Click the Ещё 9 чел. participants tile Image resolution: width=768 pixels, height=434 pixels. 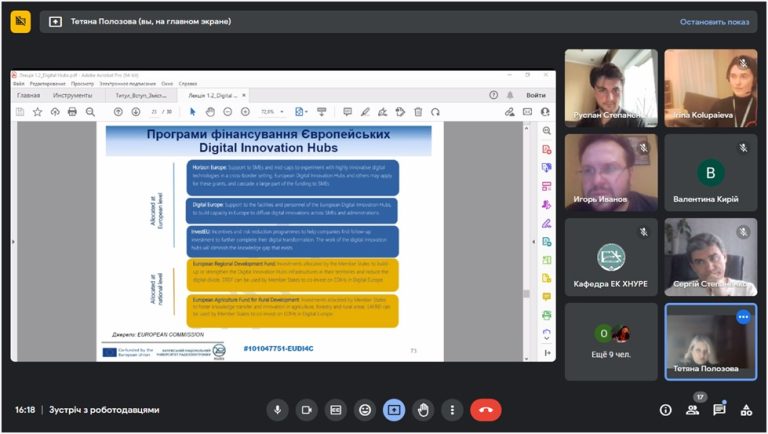pos(611,341)
